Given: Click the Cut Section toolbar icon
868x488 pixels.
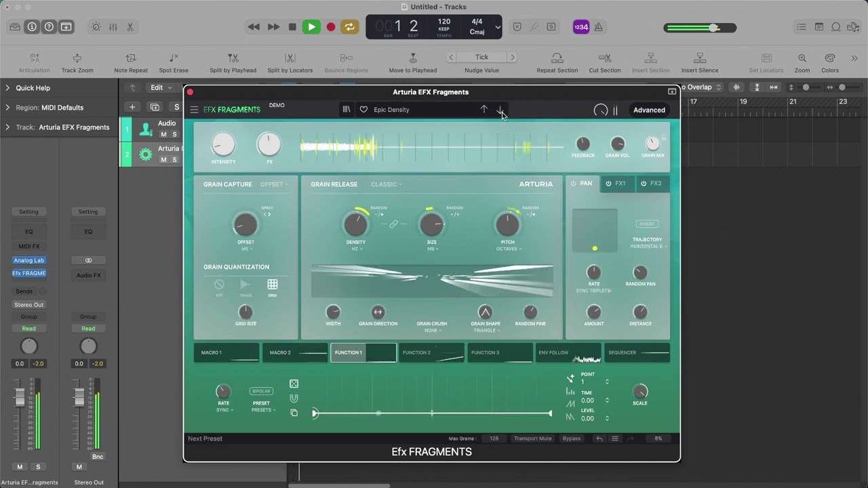Looking at the screenshot, I should (x=605, y=58).
